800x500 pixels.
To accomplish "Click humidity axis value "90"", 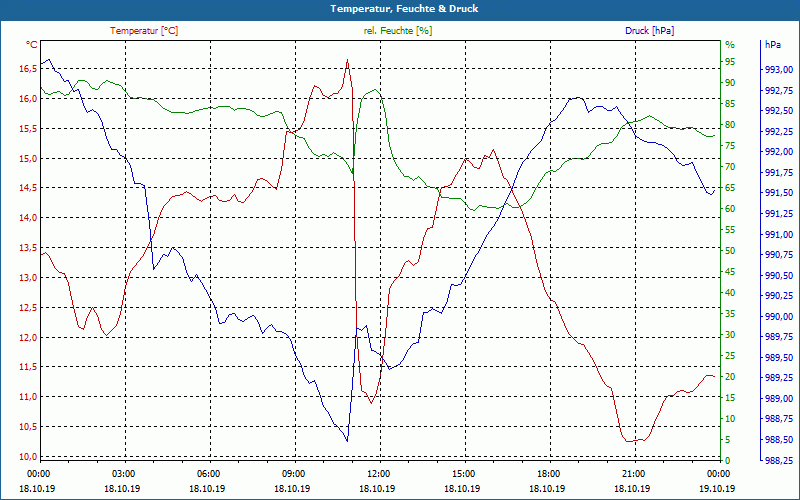I will tap(730, 83).
